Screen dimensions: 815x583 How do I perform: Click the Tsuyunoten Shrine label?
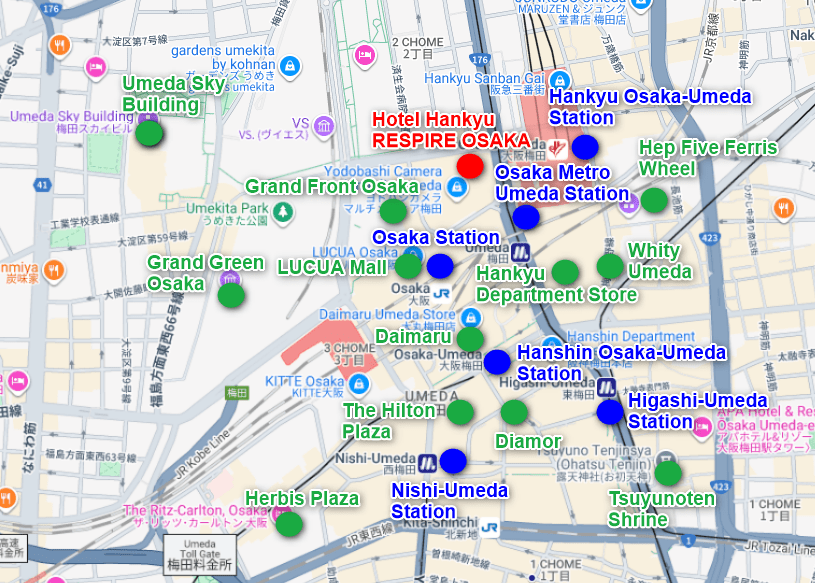coord(662,509)
